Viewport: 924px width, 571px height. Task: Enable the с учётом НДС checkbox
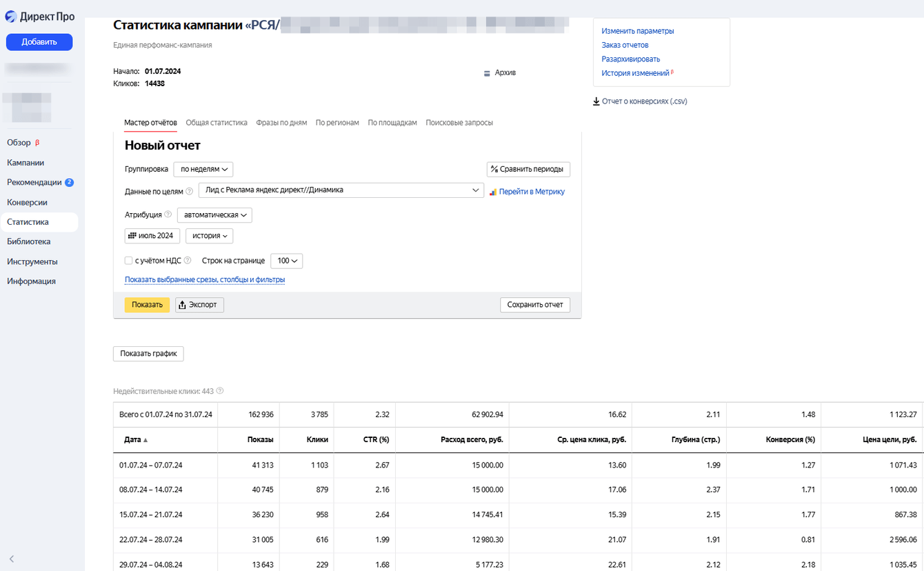click(x=129, y=261)
